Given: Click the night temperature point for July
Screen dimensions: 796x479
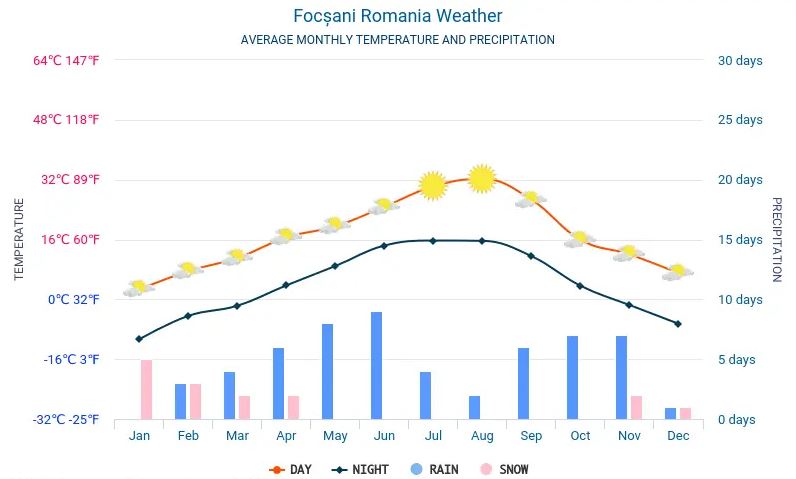Looking at the screenshot, I should [x=433, y=240].
